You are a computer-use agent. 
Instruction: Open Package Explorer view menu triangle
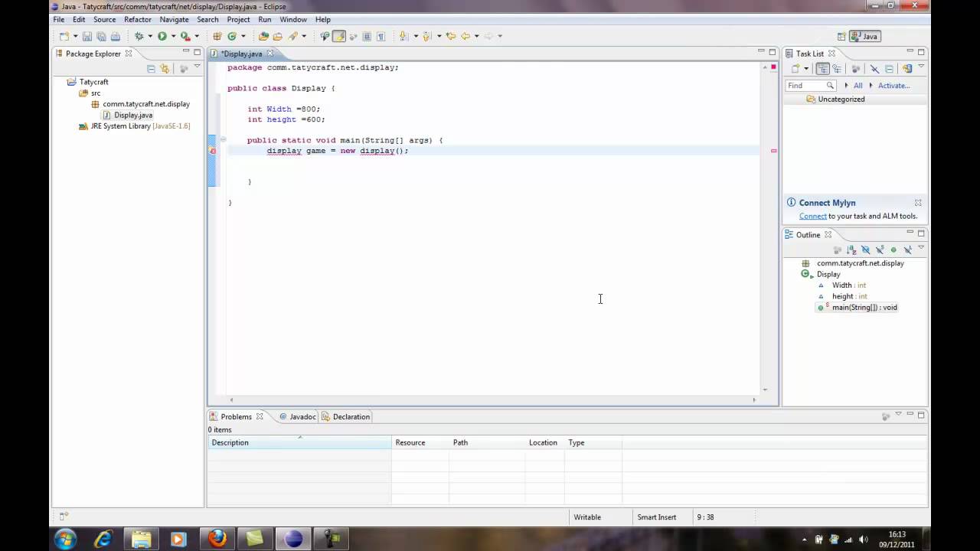click(197, 67)
